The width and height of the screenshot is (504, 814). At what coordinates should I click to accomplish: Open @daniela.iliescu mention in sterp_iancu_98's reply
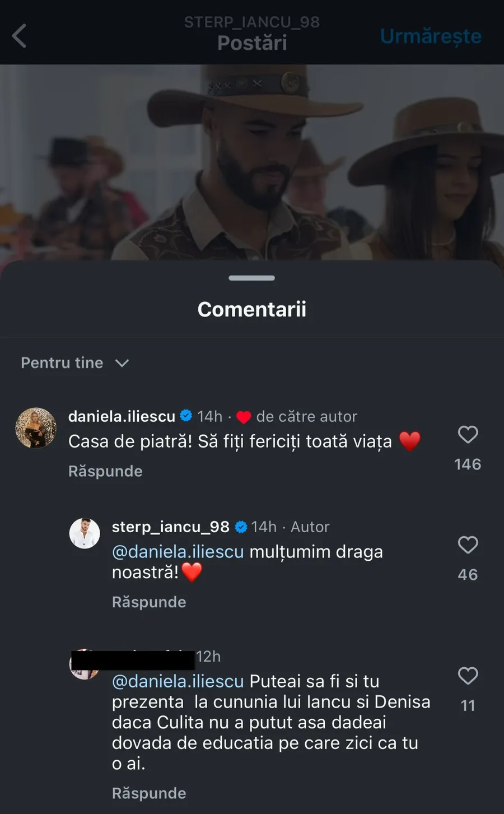coord(178,552)
